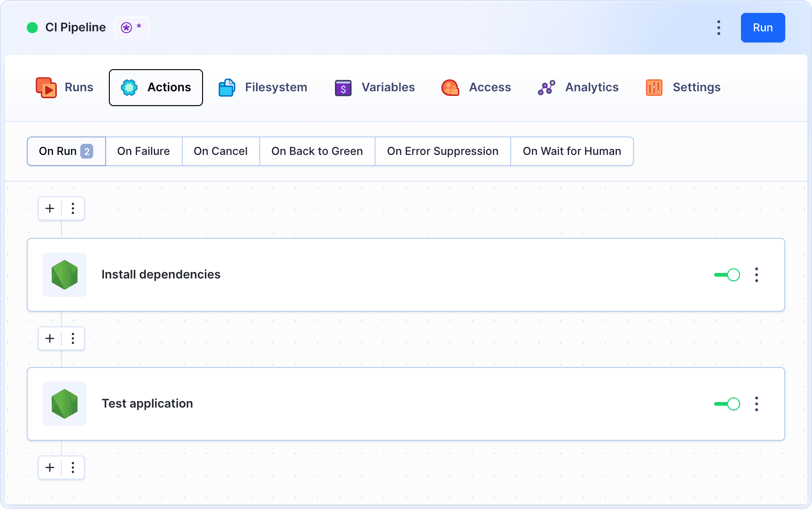Add action above Install dependencies with plus
The width and height of the screenshot is (812, 509).
coord(50,208)
